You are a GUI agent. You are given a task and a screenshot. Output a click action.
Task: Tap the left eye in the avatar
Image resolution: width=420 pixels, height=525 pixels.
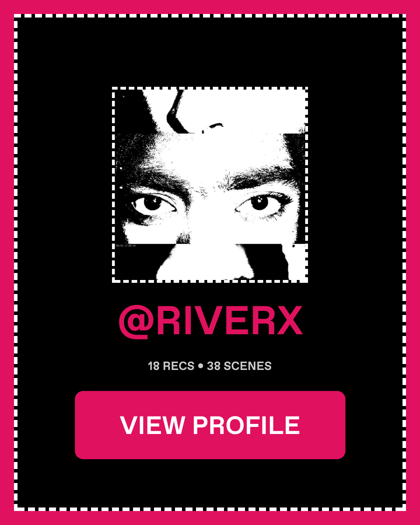(x=153, y=204)
